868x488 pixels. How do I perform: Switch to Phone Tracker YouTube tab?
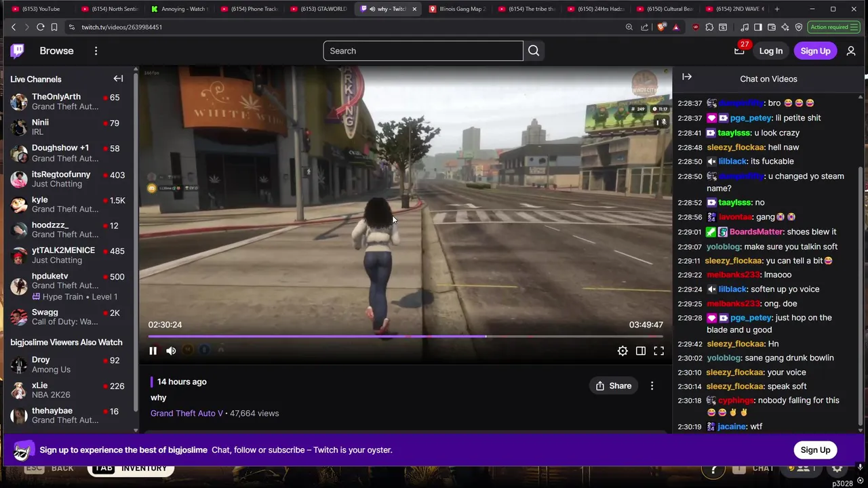250,9
